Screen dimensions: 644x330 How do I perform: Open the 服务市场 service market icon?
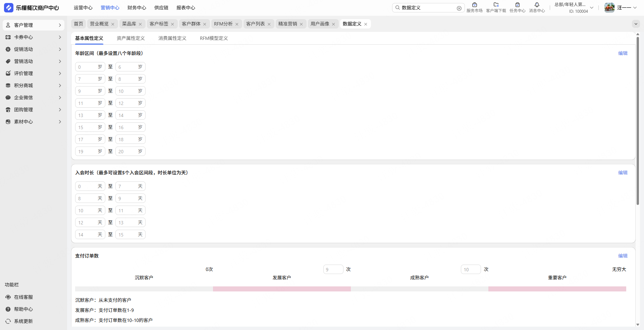pyautogui.click(x=474, y=5)
